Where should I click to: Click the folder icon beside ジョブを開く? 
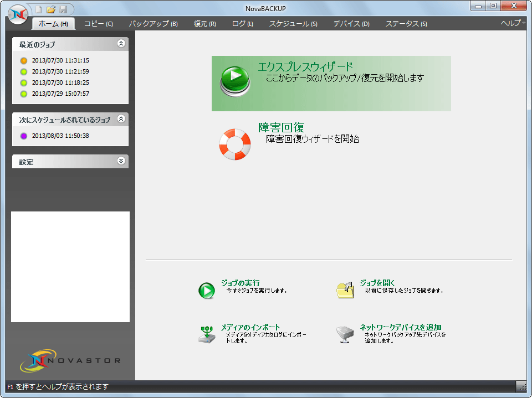(345, 290)
